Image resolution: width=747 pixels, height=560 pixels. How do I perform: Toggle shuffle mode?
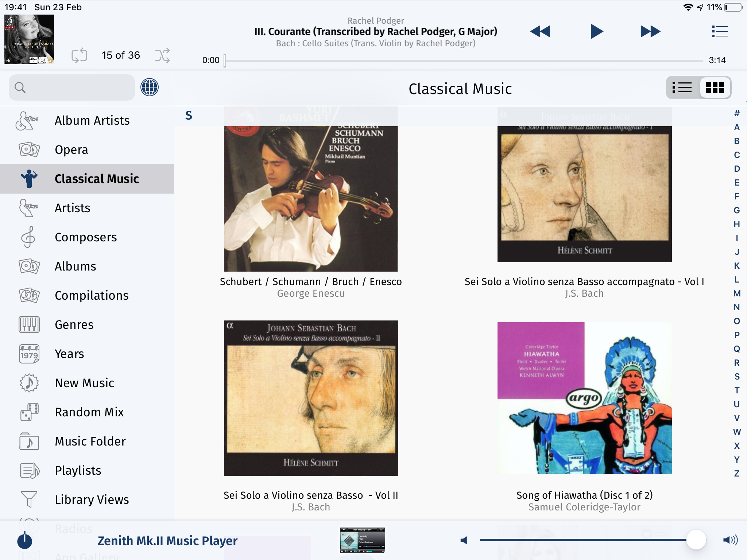[162, 55]
